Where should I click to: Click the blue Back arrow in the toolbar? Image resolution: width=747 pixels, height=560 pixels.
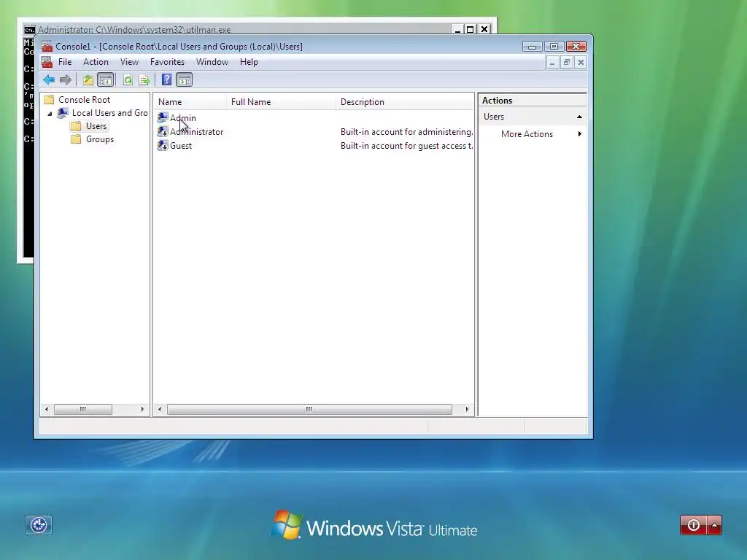(x=49, y=80)
